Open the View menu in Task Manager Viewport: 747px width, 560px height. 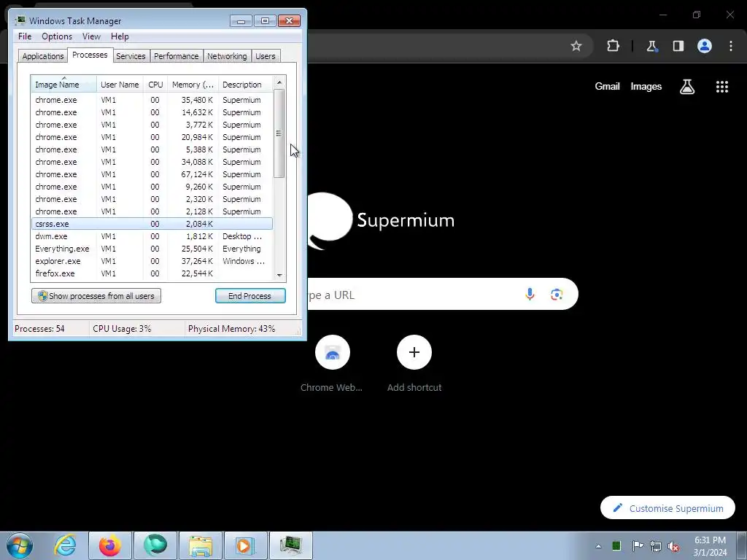91,36
